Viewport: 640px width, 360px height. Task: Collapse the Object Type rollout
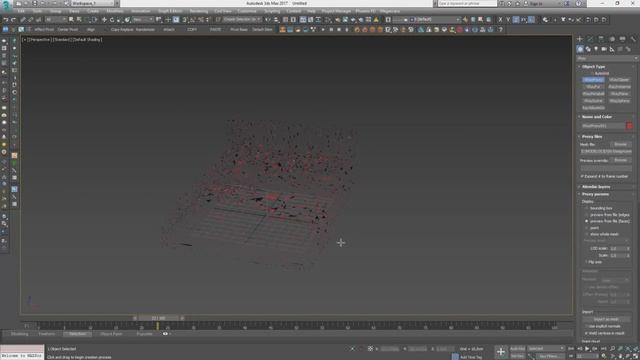click(593, 67)
